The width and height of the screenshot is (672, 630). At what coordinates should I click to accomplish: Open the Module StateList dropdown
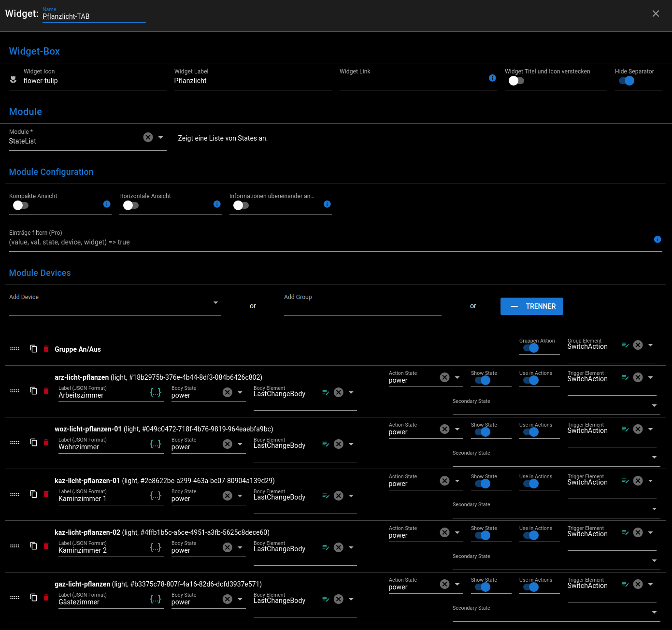pos(161,137)
